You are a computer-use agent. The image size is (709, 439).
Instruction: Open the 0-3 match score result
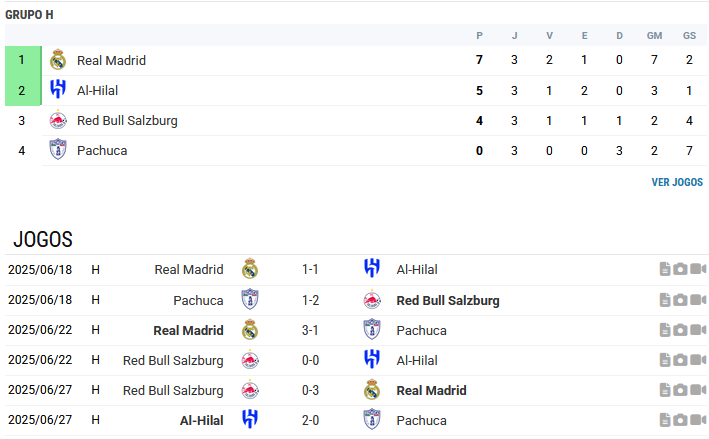coord(310,390)
